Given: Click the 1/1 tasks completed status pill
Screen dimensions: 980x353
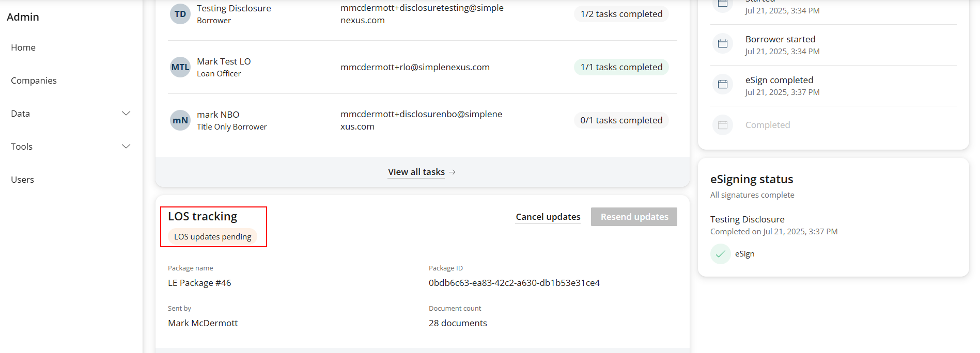Looking at the screenshot, I should [x=621, y=67].
